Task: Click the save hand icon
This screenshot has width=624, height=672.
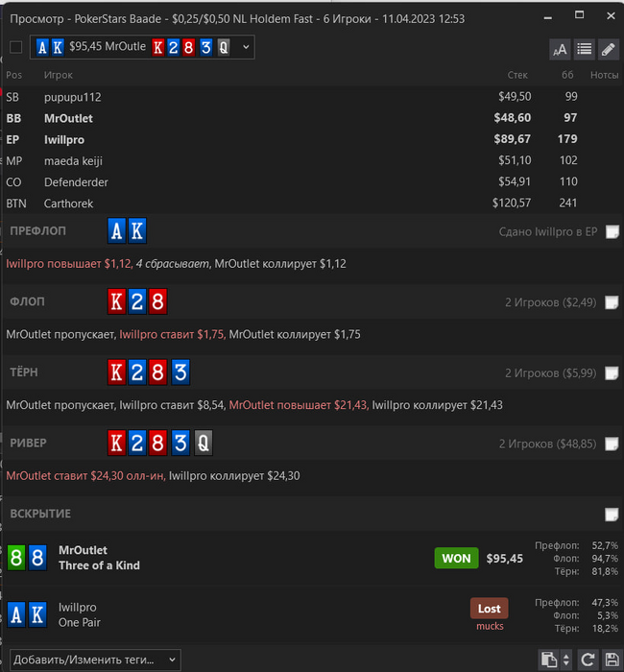Action: tap(612, 660)
